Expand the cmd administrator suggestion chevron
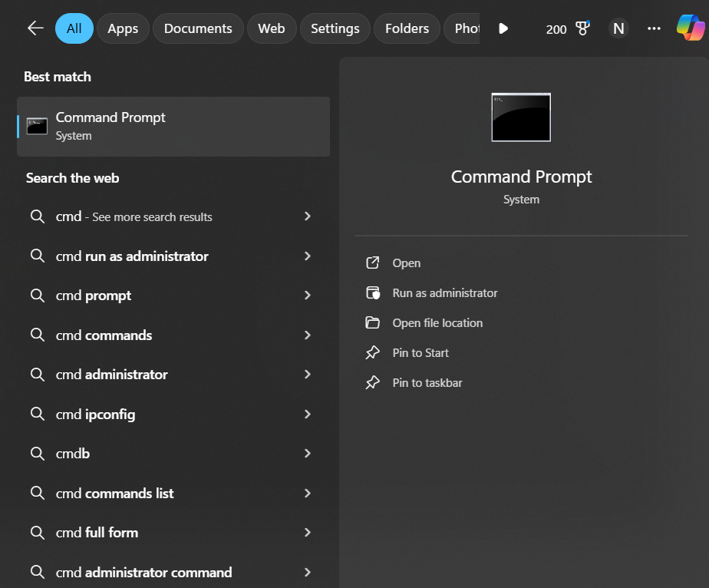The width and height of the screenshot is (709, 588). pyautogui.click(x=308, y=374)
